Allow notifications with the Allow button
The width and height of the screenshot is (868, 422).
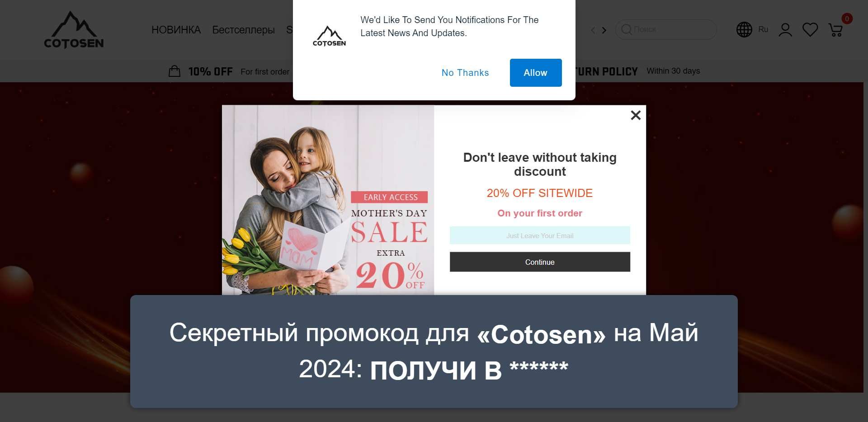(x=536, y=73)
